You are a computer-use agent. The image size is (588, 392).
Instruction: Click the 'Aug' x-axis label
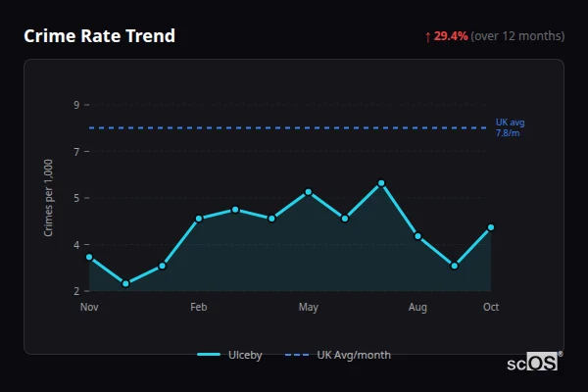coord(417,307)
